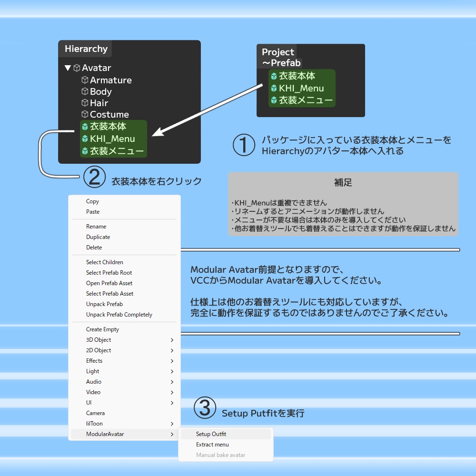Click the Costume object cube icon
Screen dimensions: 476x476
click(85, 114)
